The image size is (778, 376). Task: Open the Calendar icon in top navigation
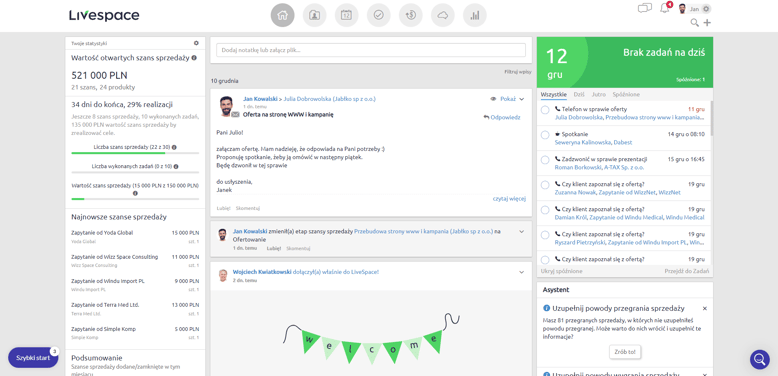(346, 15)
